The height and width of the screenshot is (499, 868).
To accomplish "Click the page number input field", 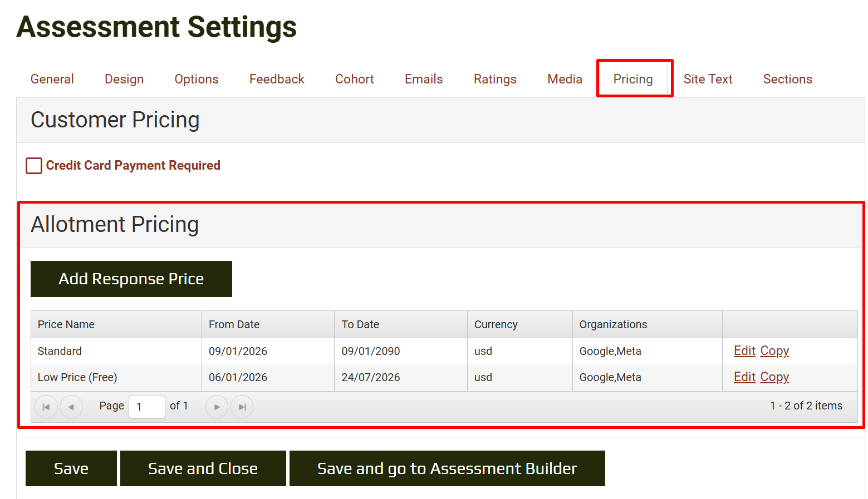I will point(146,407).
